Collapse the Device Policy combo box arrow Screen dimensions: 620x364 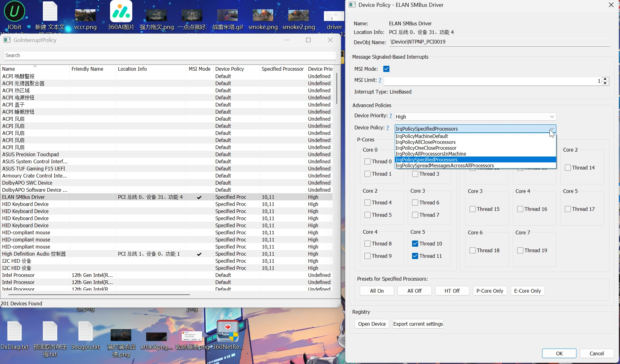pos(552,129)
